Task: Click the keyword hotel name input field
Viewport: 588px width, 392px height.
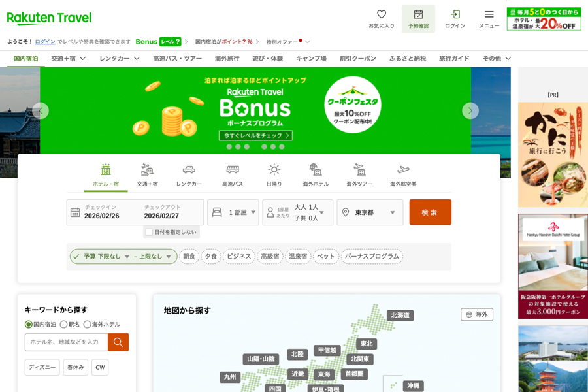Action: pos(67,342)
